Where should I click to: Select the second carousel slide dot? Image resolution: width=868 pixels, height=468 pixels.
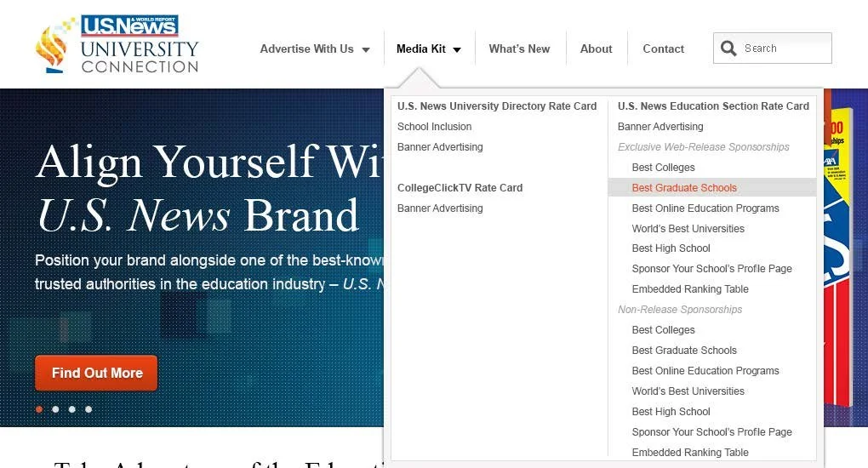pyautogui.click(x=55, y=409)
